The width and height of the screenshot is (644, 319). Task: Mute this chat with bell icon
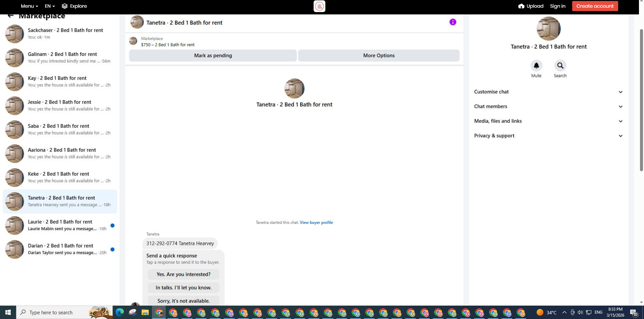536,66
